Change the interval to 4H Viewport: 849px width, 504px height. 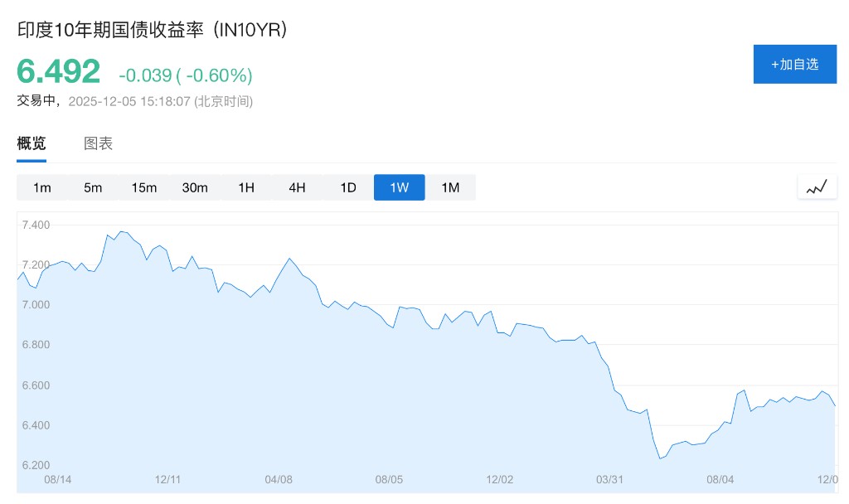coord(297,187)
